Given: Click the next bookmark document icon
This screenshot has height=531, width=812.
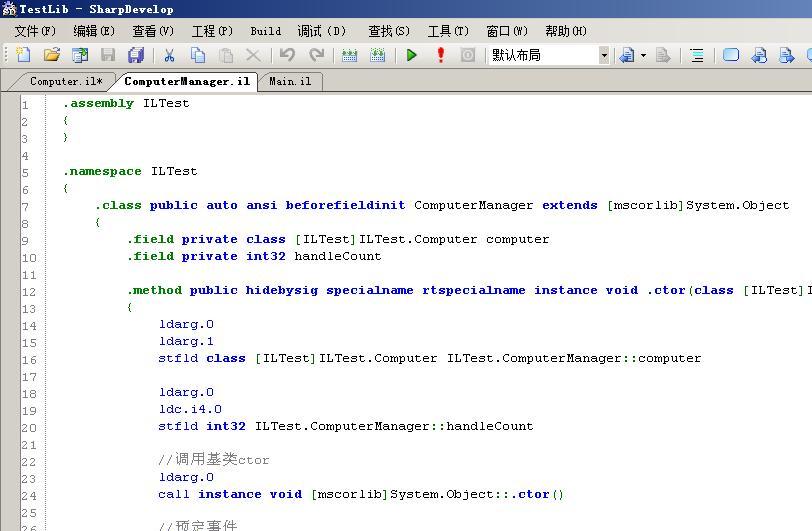Looking at the screenshot, I should pos(787,54).
